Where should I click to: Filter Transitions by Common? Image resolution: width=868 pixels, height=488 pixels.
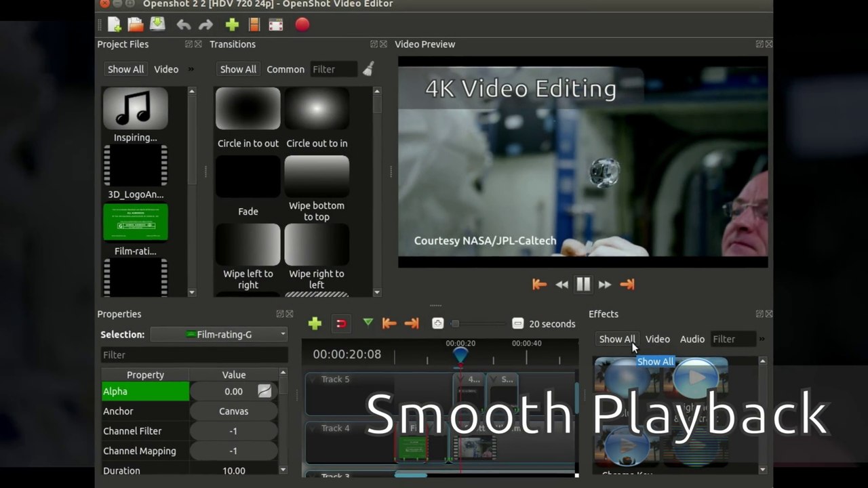[x=285, y=69]
